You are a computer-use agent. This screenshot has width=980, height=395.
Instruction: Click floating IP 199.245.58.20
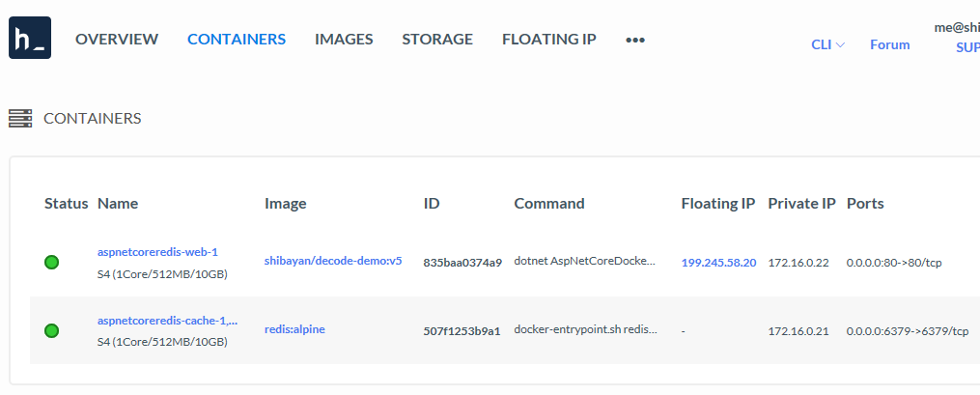pos(718,263)
